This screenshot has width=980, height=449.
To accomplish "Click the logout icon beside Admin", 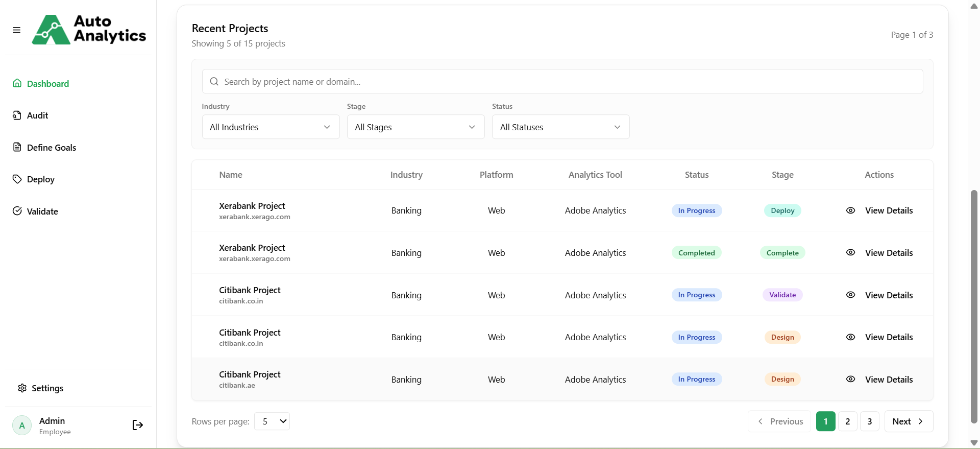I will (137, 425).
